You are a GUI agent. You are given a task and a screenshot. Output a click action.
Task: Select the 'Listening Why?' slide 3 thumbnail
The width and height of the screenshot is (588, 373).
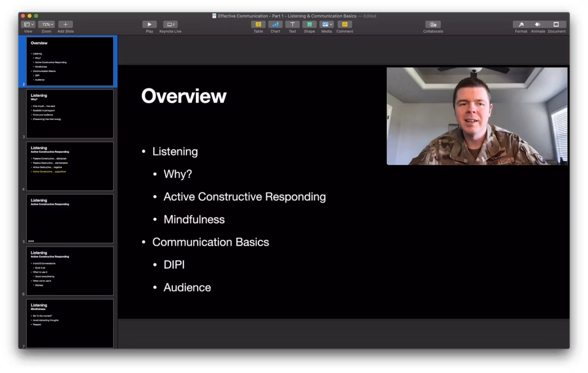point(69,114)
